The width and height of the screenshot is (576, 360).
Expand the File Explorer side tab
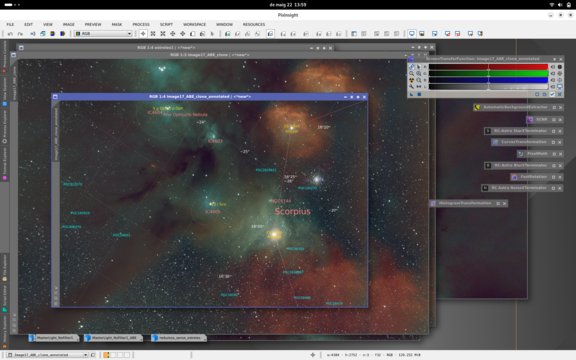click(4, 268)
